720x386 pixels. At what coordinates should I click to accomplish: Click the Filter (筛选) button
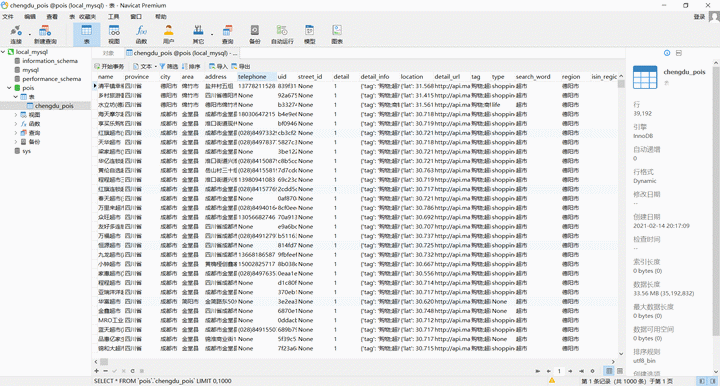click(x=169, y=67)
